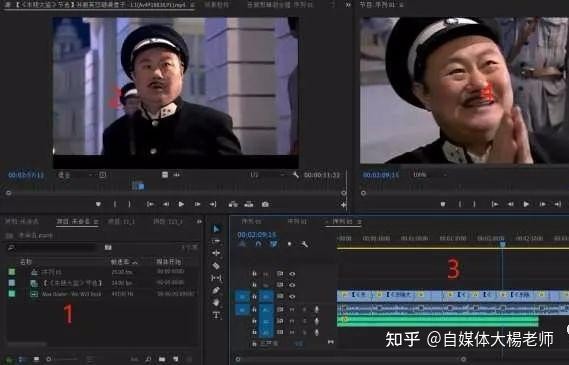Open the Project panel tab menu
The width and height of the screenshot is (569, 365).
coord(96,221)
